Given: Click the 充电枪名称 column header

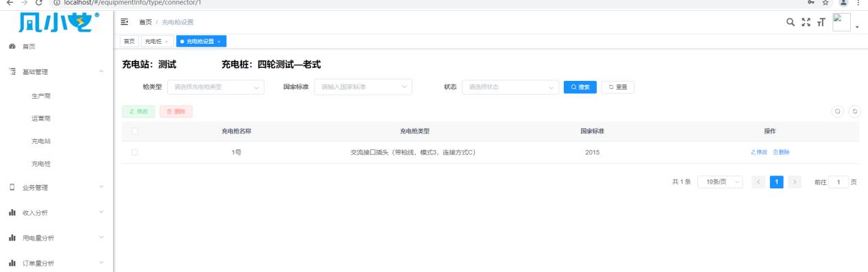Looking at the screenshot, I should click(x=236, y=131).
